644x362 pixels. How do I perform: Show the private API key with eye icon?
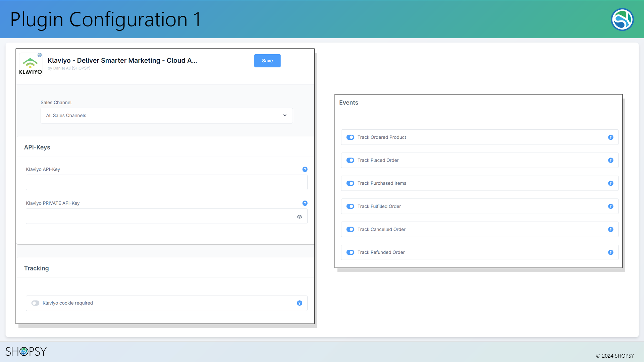300,217
